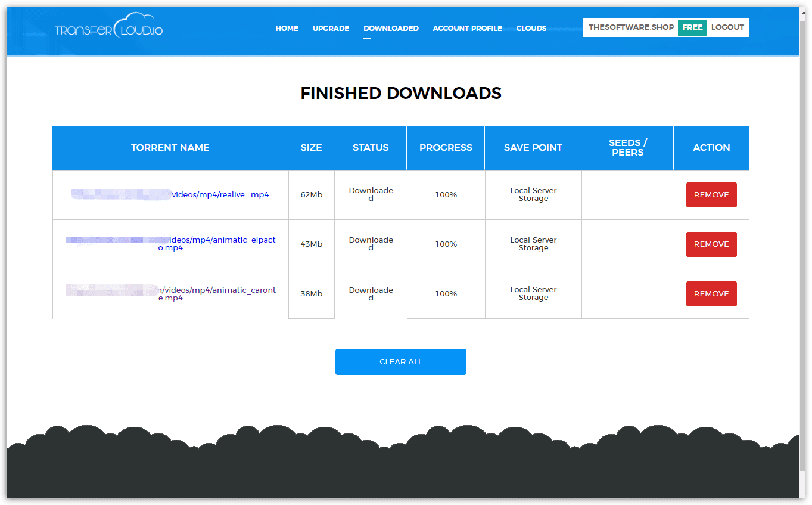Viewport: 812px width, 505px height.
Task: Click the SIZE column header
Action: (x=311, y=148)
